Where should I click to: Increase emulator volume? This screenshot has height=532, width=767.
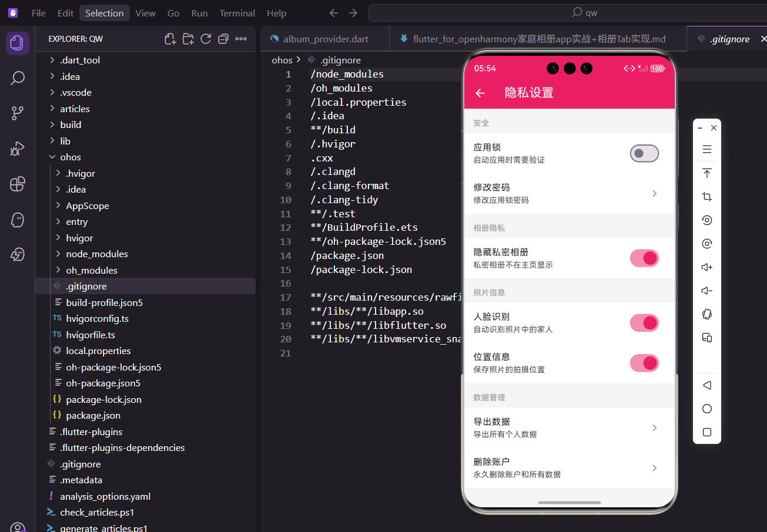pyautogui.click(x=707, y=267)
